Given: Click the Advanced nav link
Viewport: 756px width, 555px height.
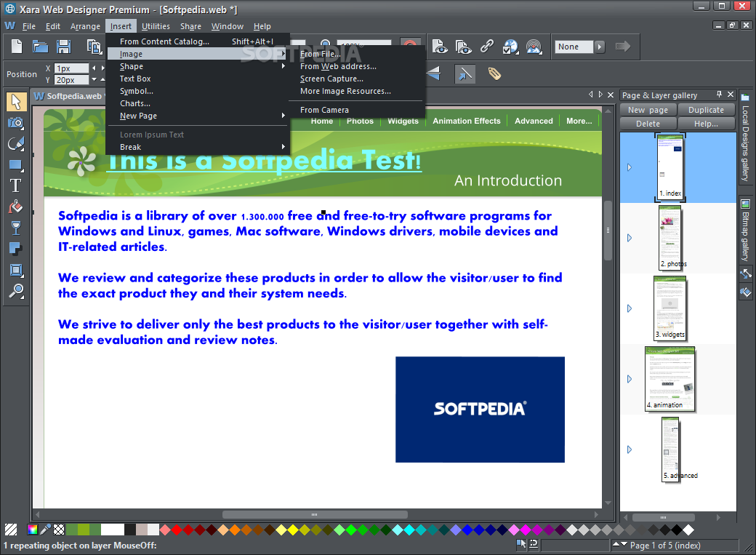Looking at the screenshot, I should pos(534,121).
